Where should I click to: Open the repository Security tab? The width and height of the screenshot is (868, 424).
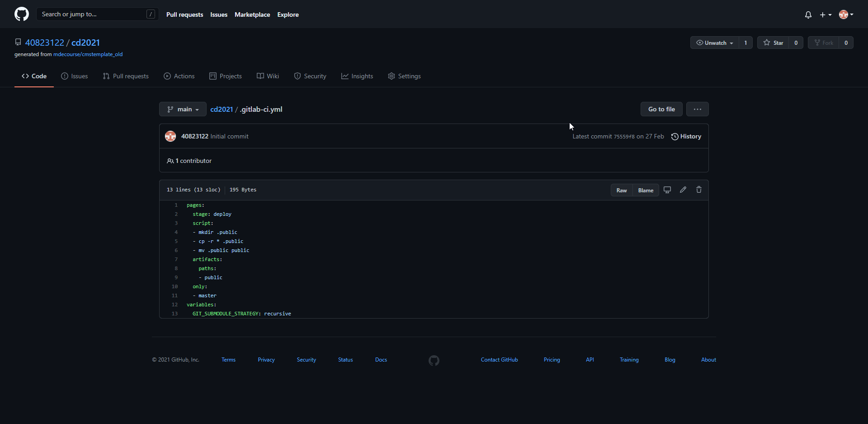(310, 76)
